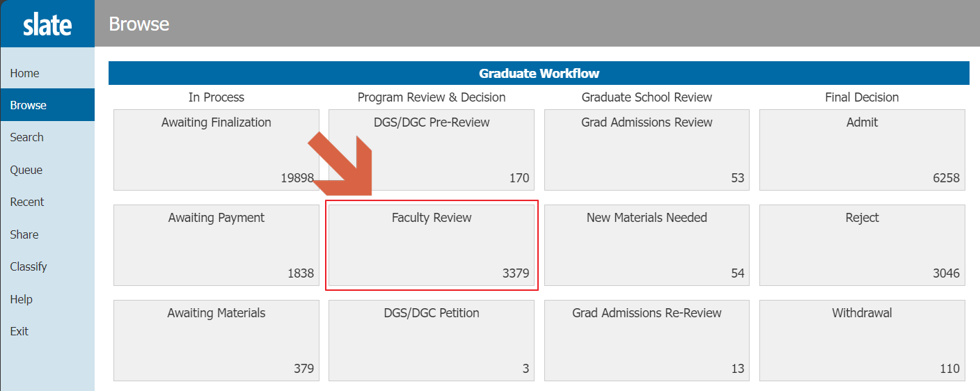The width and height of the screenshot is (980, 391).
Task: Click the Awaiting Payment bin
Action: pos(216,245)
